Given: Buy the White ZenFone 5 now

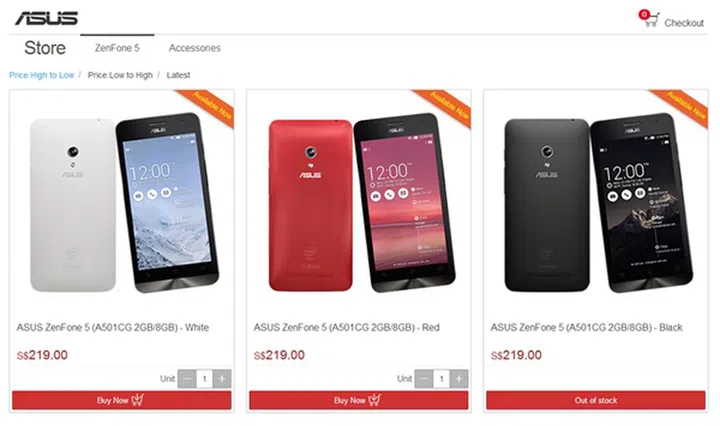Looking at the screenshot, I should pyautogui.click(x=122, y=400).
